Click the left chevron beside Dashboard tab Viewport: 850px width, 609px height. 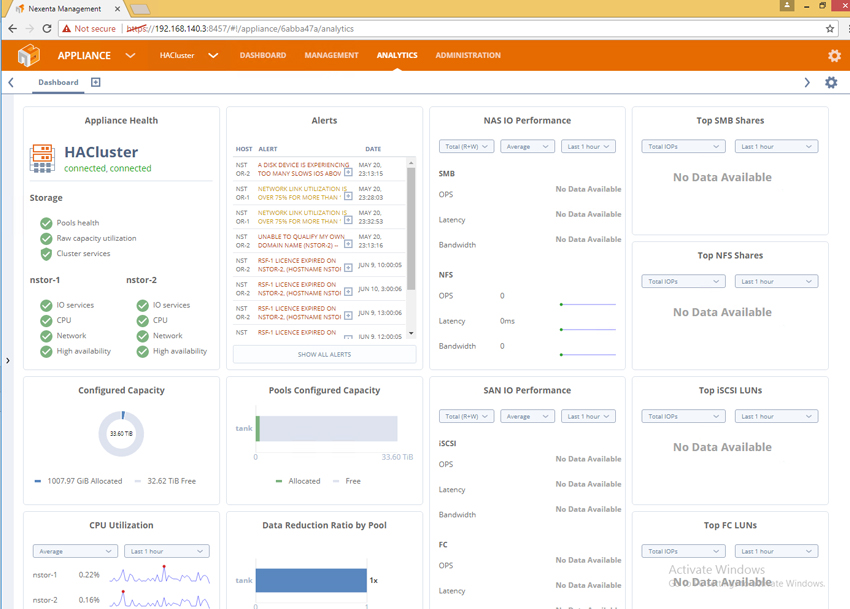[11, 82]
